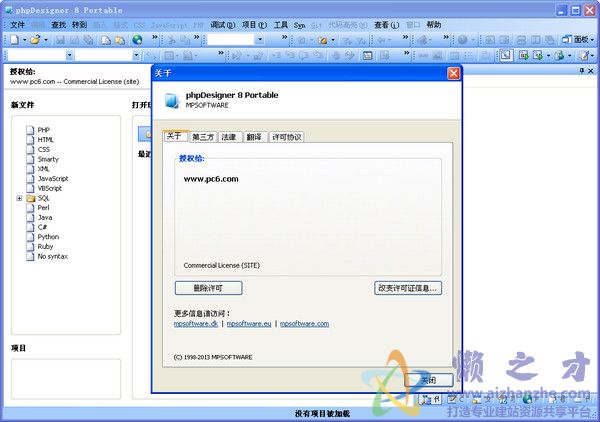Image resolution: width=600 pixels, height=422 pixels.
Task: Open the 帮助 menu
Action: [434, 25]
